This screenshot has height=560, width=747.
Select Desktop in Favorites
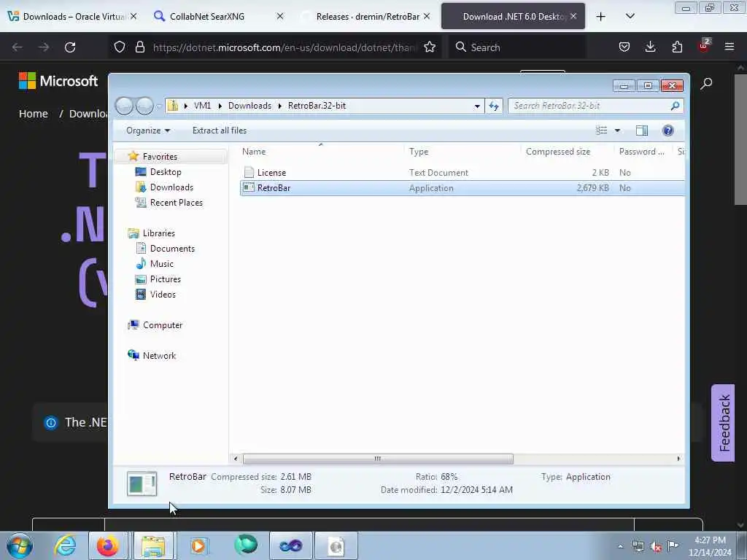pos(166,172)
